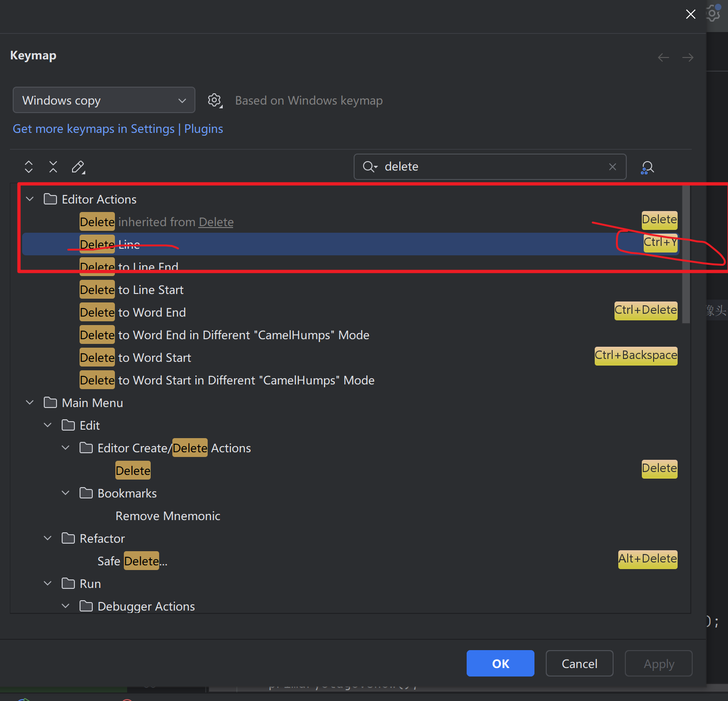Click the Editor Actions folder icon

click(50, 199)
